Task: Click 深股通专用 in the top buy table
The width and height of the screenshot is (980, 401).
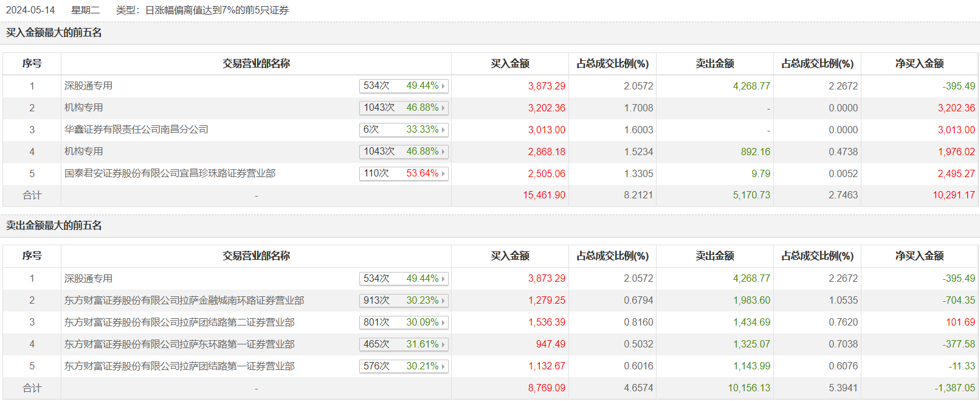Action: point(88,86)
